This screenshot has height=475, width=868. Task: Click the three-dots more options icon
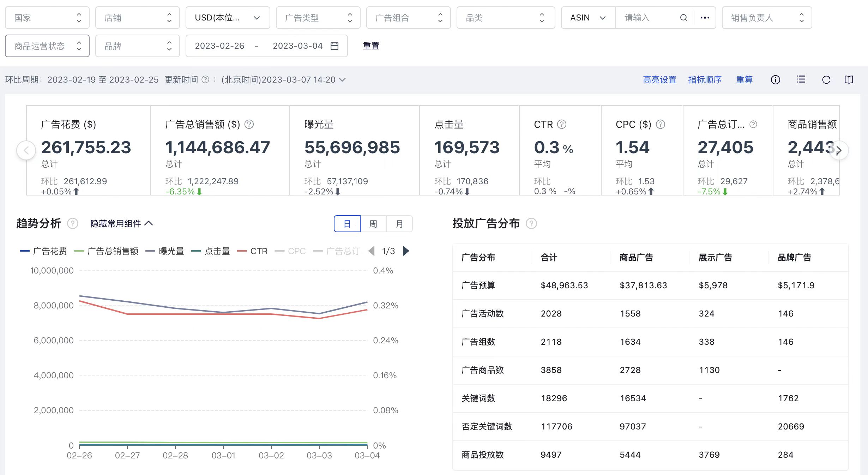[x=705, y=18]
